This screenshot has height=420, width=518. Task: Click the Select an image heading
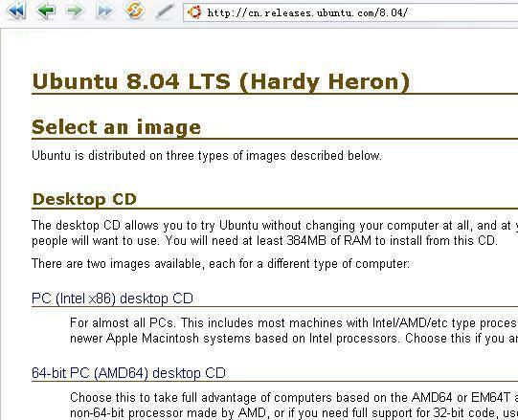(116, 127)
